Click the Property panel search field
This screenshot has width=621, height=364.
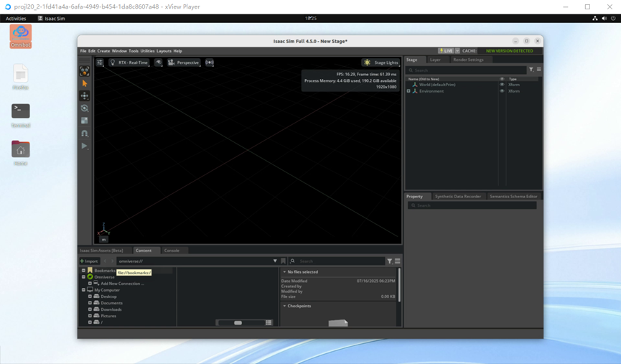pyautogui.click(x=472, y=205)
